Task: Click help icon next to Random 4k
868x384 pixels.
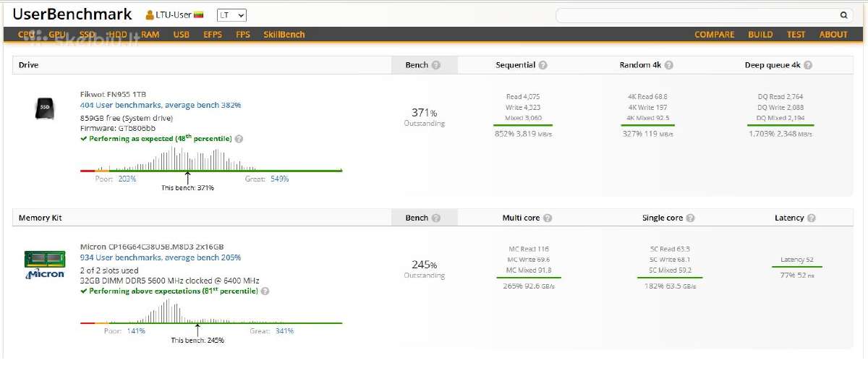Action: (x=669, y=65)
